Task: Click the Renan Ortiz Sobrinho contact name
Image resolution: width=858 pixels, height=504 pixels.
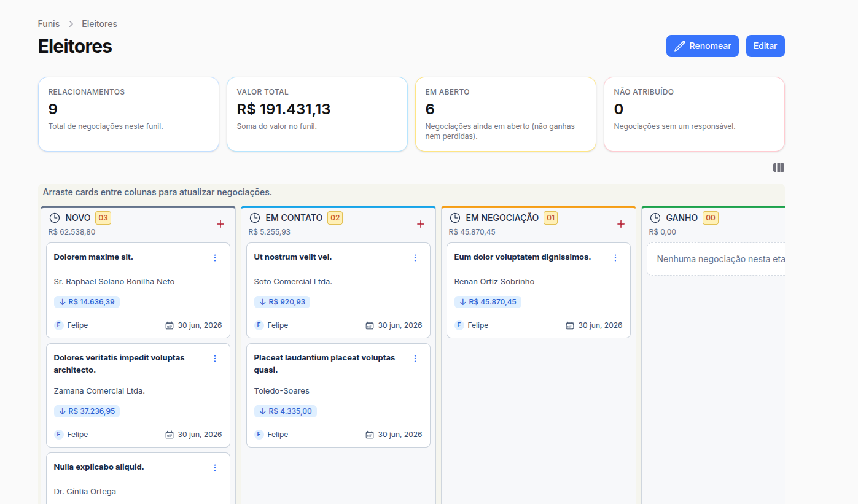Action: click(494, 282)
